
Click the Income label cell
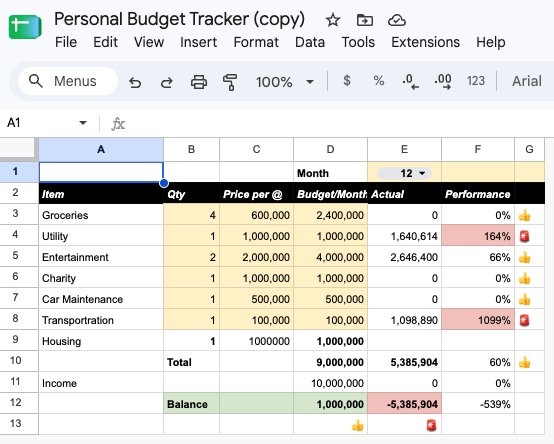101,383
